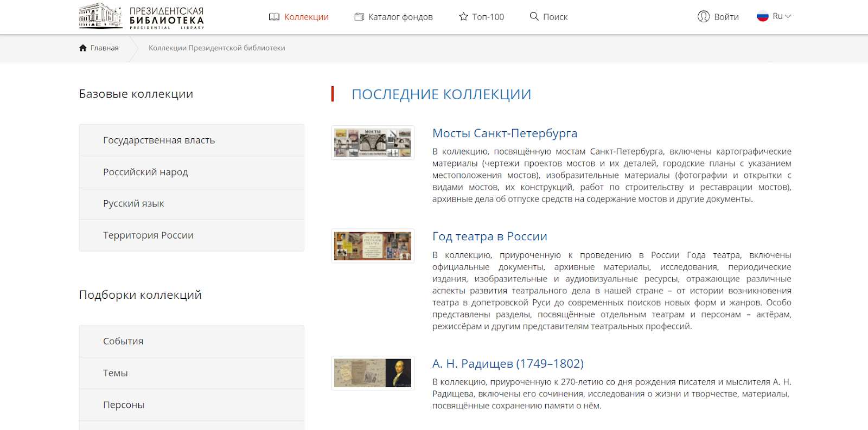Click the Базовые коллекции heading

[x=136, y=94]
